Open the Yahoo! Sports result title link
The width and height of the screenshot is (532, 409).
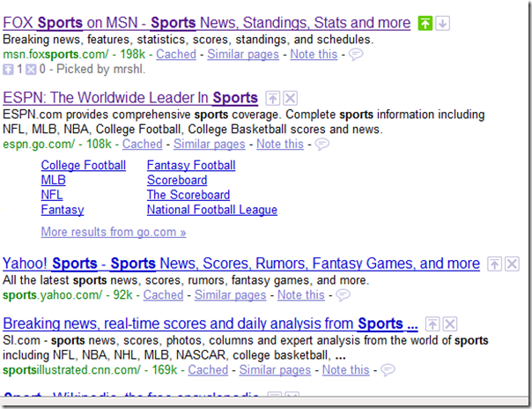click(241, 264)
